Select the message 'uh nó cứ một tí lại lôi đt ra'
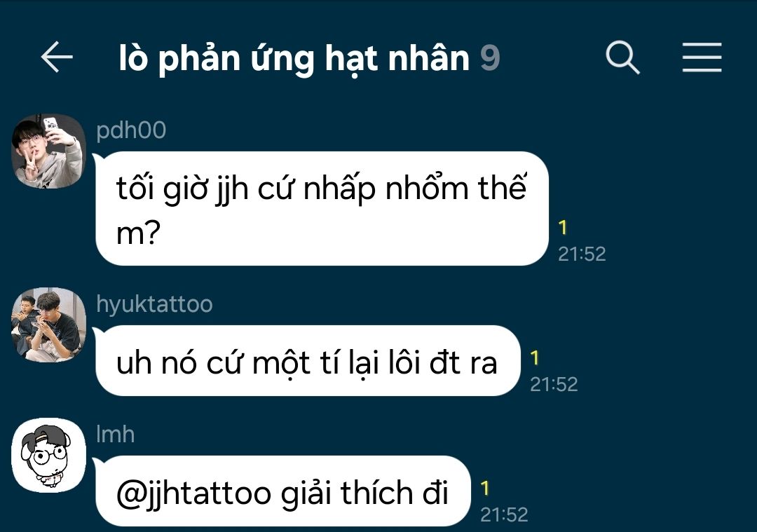 pos(308,361)
